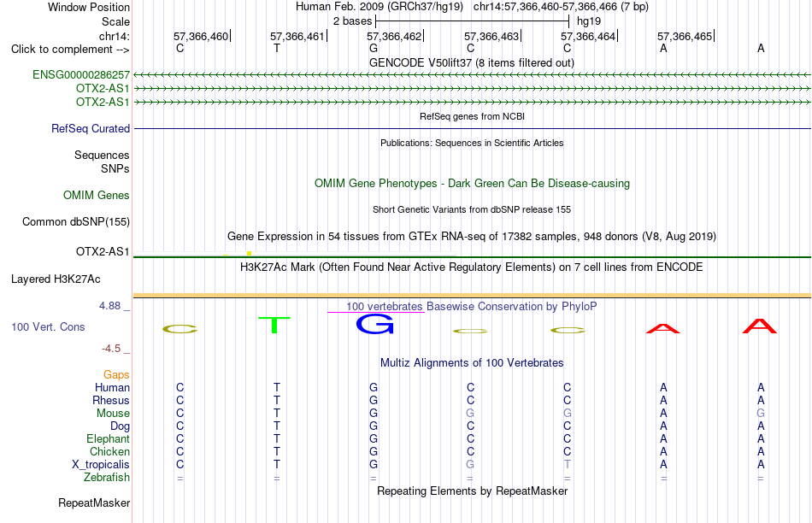Viewport: 812px width, 523px height.
Task: Select the Layered H3K27Ac track label
Action: point(56,279)
